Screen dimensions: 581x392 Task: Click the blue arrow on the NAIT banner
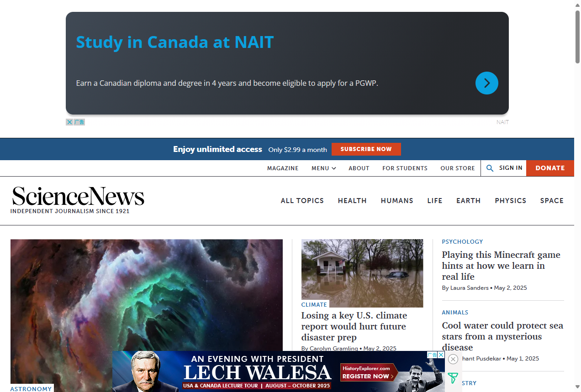click(x=486, y=83)
